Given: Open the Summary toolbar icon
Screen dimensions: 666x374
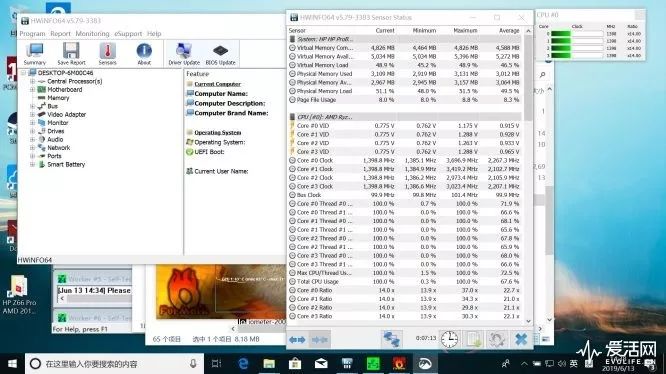Looking at the screenshot, I should 34,53.
